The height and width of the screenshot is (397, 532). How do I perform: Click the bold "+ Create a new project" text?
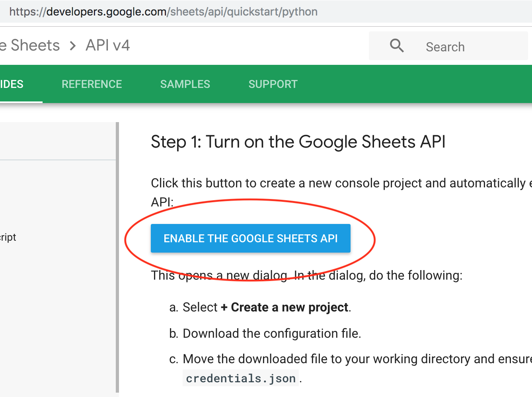click(x=285, y=307)
